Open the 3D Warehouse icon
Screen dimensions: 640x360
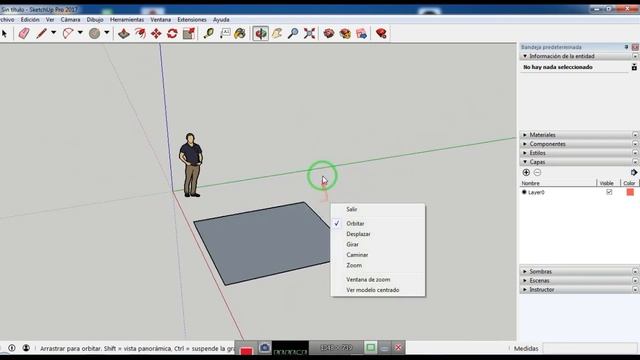329,33
